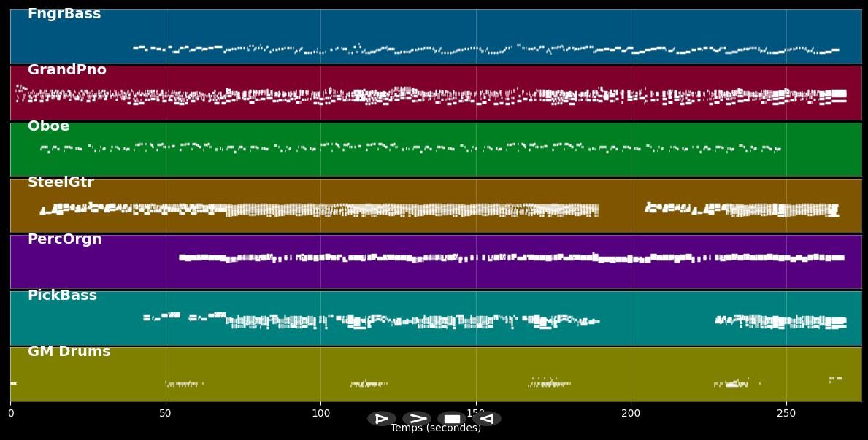Jump to the 100 second axis tick
The height and width of the screenshot is (440, 868).
click(320, 414)
